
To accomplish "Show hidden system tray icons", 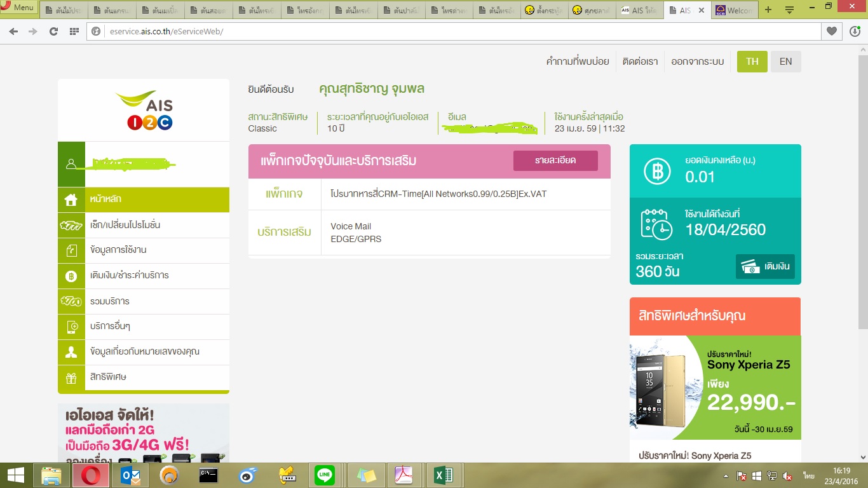I will coord(726,476).
